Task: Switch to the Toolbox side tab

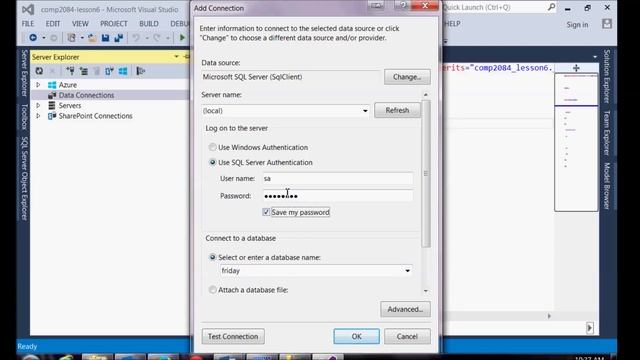Action: [x=24, y=116]
